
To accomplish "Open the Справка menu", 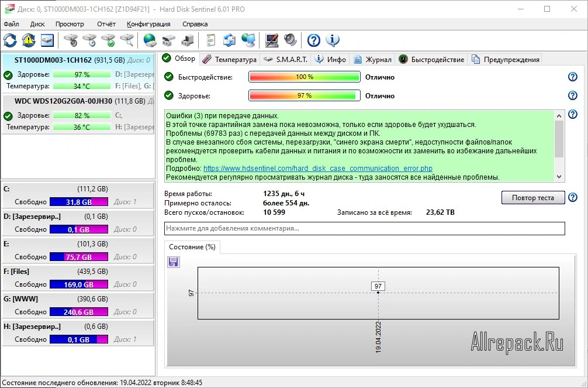I will [x=195, y=24].
